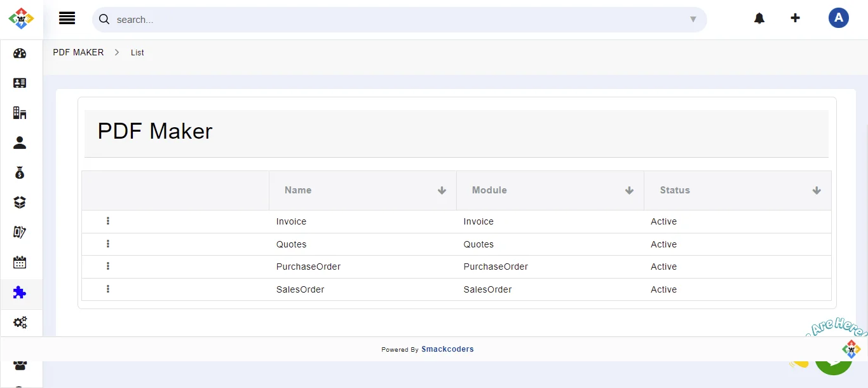The height and width of the screenshot is (388, 868).
Task: Select the money bag icon in sidebar
Action: pyautogui.click(x=20, y=172)
